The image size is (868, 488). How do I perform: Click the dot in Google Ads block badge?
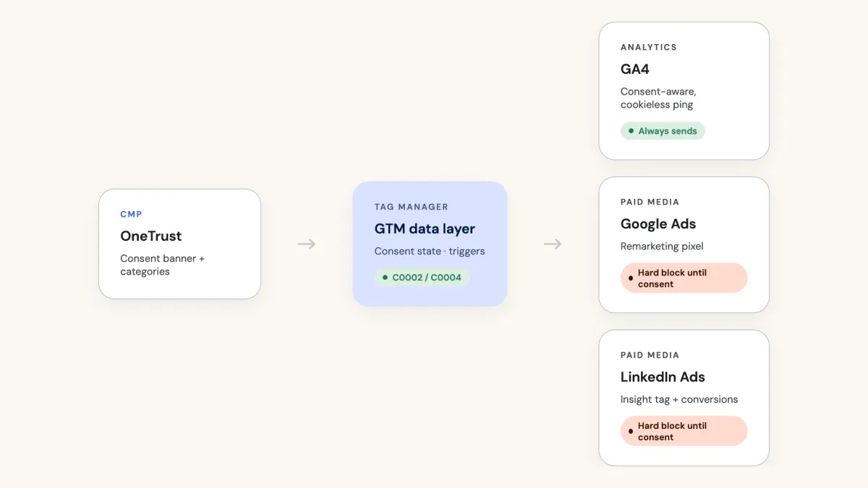(x=631, y=278)
